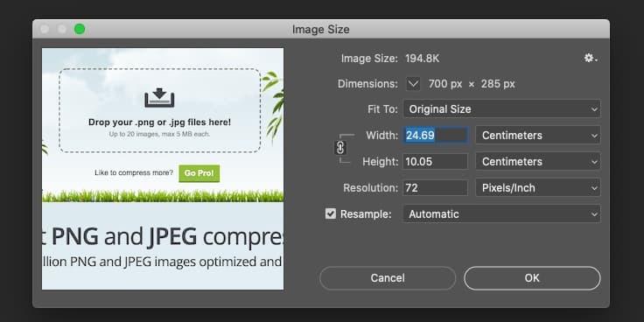
Task: Open the gear settings menu
Action: [x=591, y=59]
